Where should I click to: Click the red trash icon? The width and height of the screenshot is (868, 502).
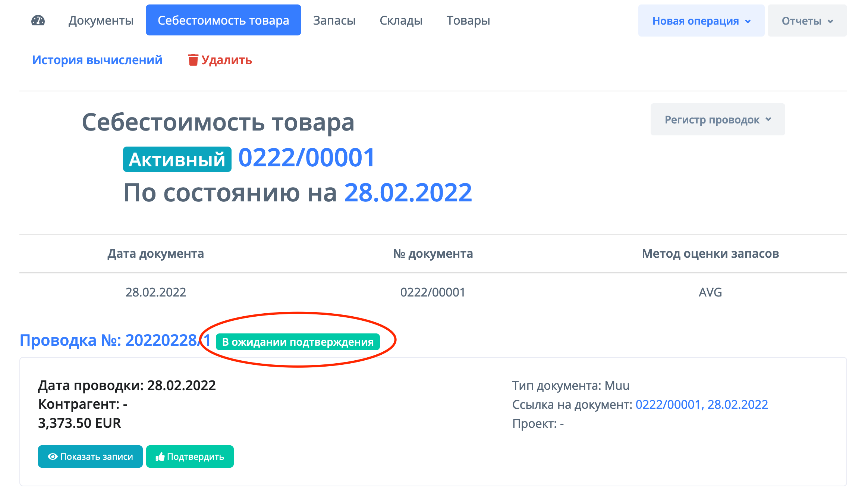pos(193,60)
